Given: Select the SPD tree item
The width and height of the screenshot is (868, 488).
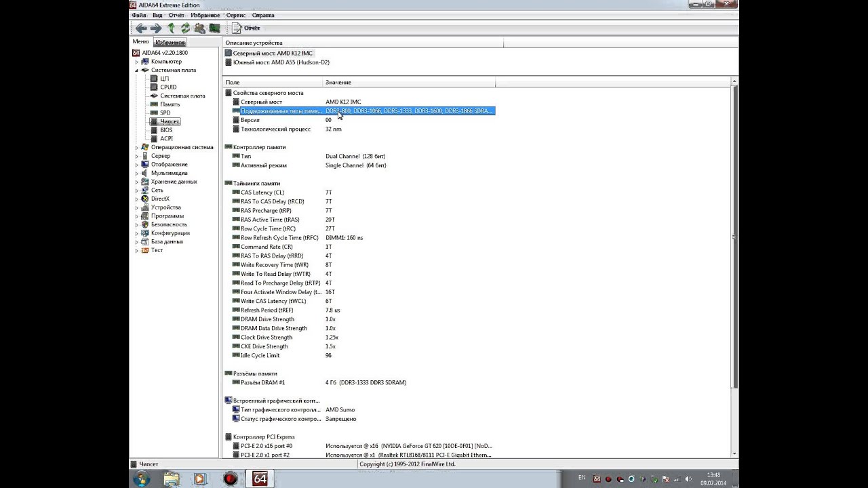Looking at the screenshot, I should point(165,113).
